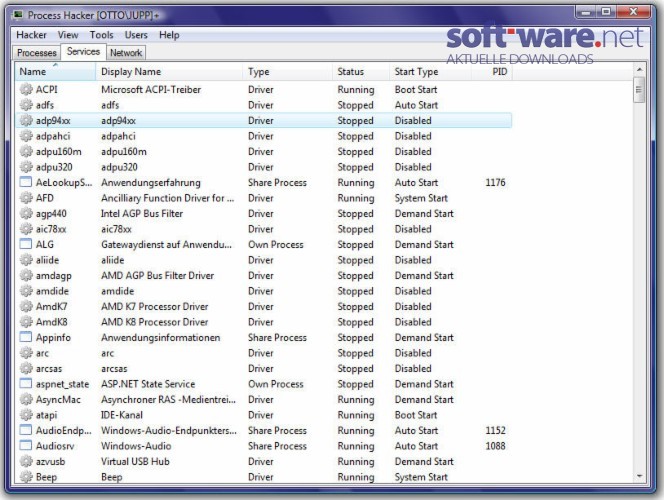Sort by Display Name column header
The height and width of the screenshot is (500, 664).
pyautogui.click(x=169, y=72)
